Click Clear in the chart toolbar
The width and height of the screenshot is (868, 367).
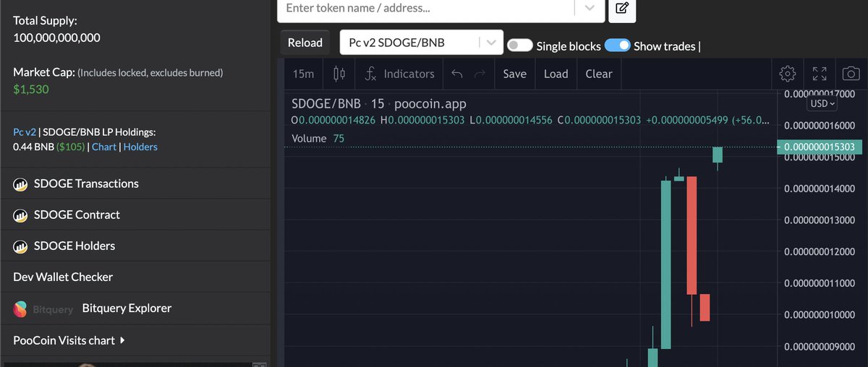click(598, 74)
